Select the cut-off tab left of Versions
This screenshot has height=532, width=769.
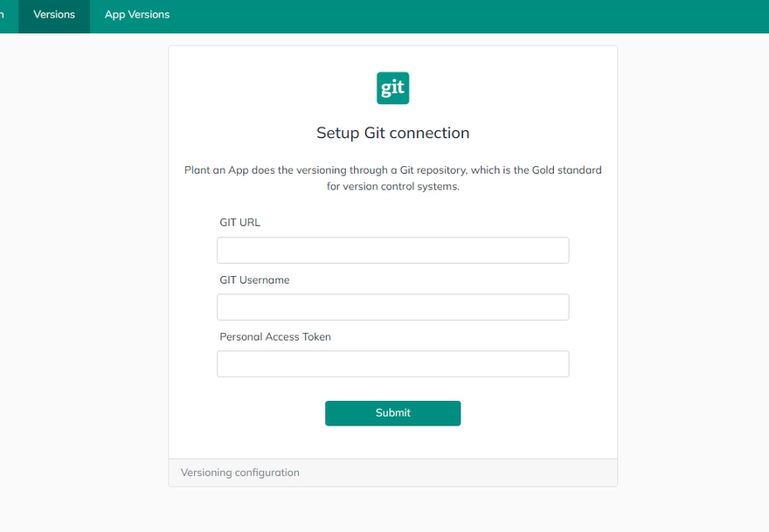(7, 15)
